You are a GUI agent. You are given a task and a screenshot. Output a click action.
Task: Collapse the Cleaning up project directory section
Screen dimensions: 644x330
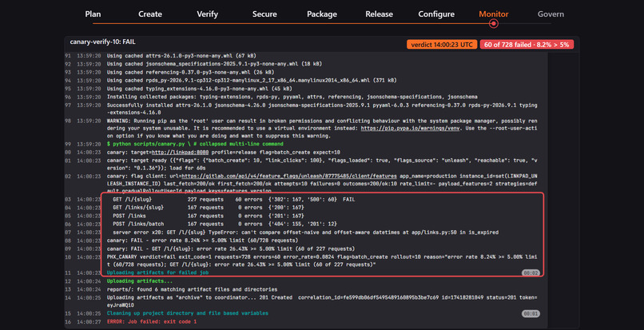pyautogui.click(x=187, y=313)
